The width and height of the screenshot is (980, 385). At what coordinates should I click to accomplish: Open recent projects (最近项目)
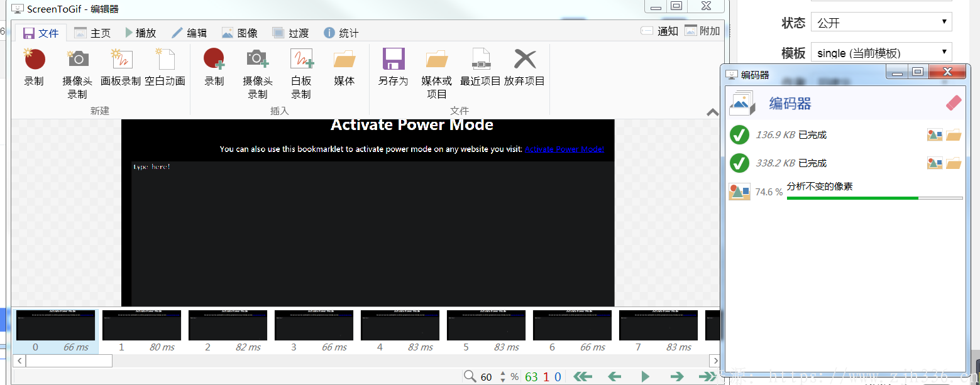pyautogui.click(x=480, y=67)
